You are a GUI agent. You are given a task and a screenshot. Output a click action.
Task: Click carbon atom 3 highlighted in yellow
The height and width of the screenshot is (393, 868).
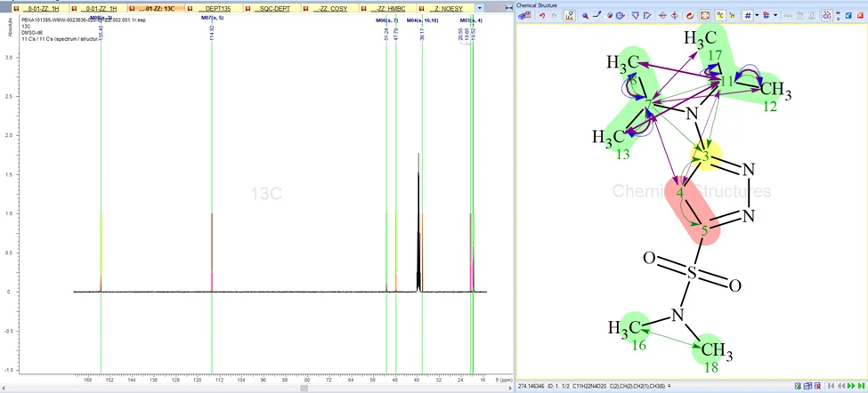point(705,156)
